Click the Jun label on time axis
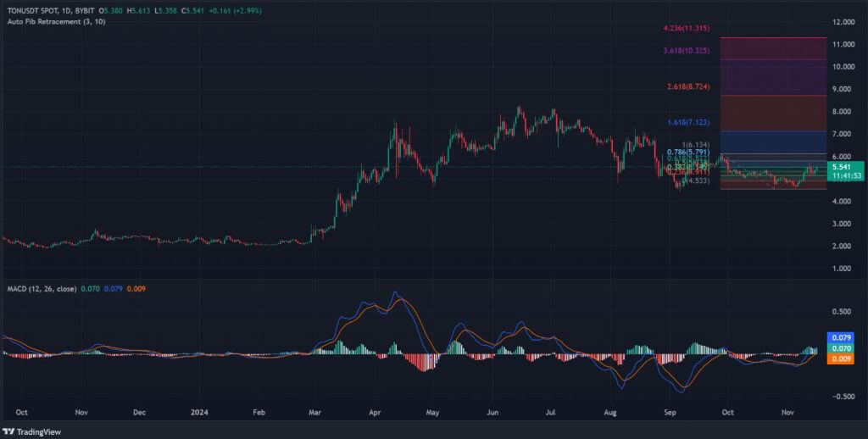 492,413
